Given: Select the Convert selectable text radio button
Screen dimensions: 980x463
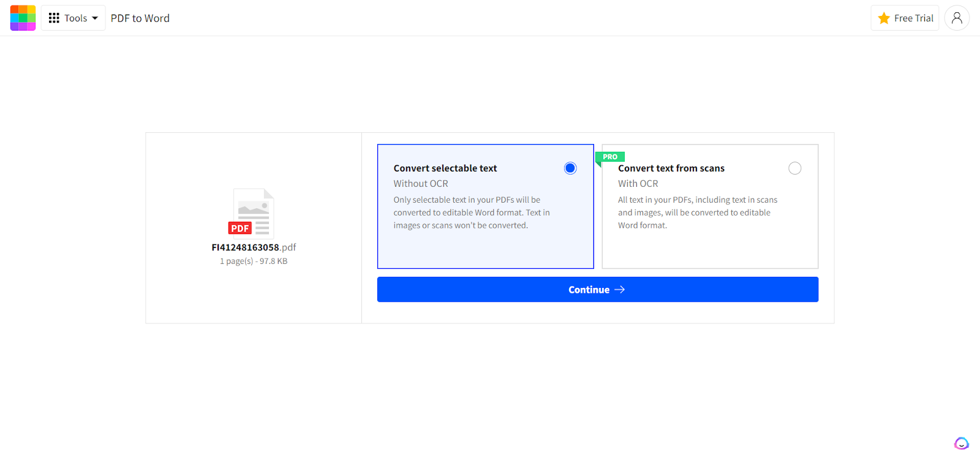Looking at the screenshot, I should click(570, 168).
